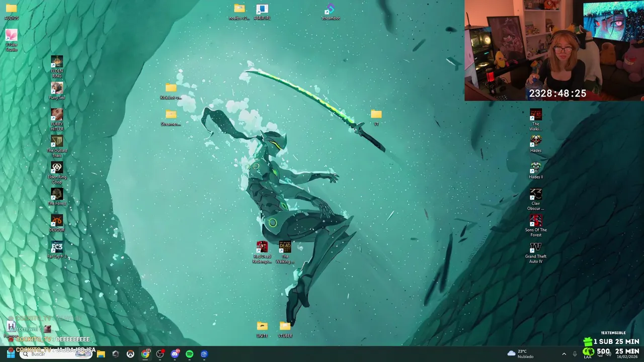
Task: Open the AUDIOS folder on the desktop
Action: tap(11, 12)
